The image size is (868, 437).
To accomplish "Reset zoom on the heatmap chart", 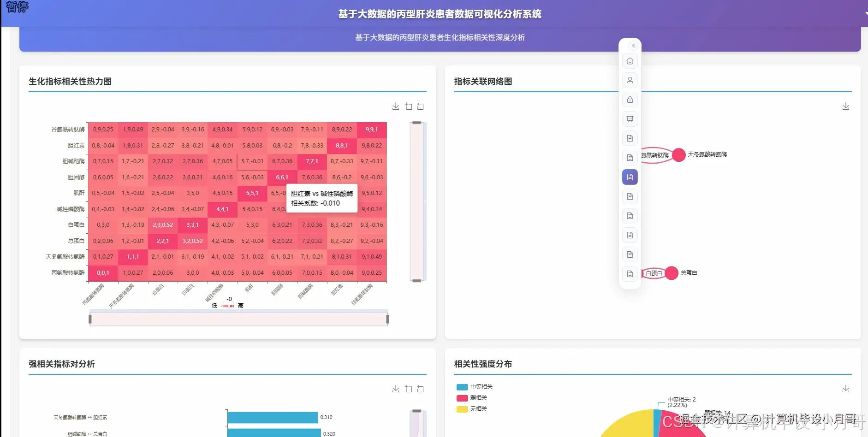I will (x=421, y=106).
